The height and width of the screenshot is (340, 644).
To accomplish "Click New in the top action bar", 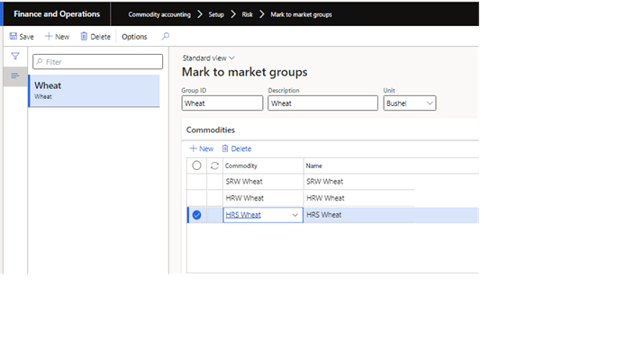I will [57, 37].
